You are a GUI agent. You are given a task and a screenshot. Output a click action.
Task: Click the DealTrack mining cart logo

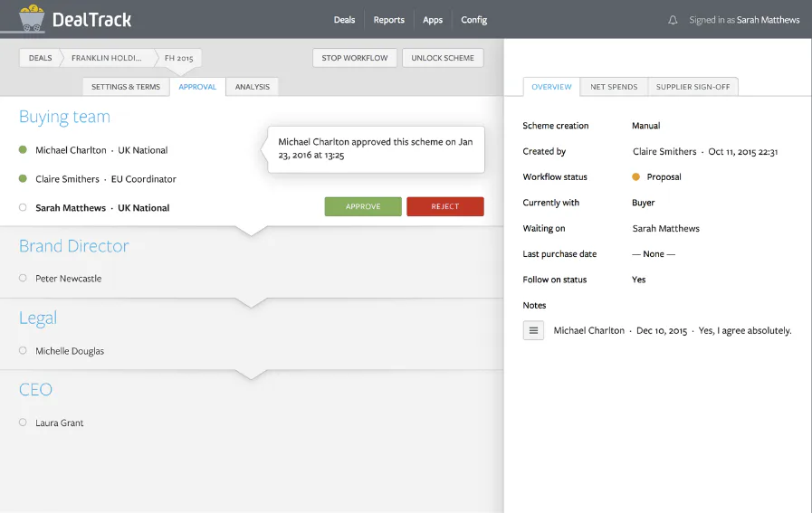[31, 18]
